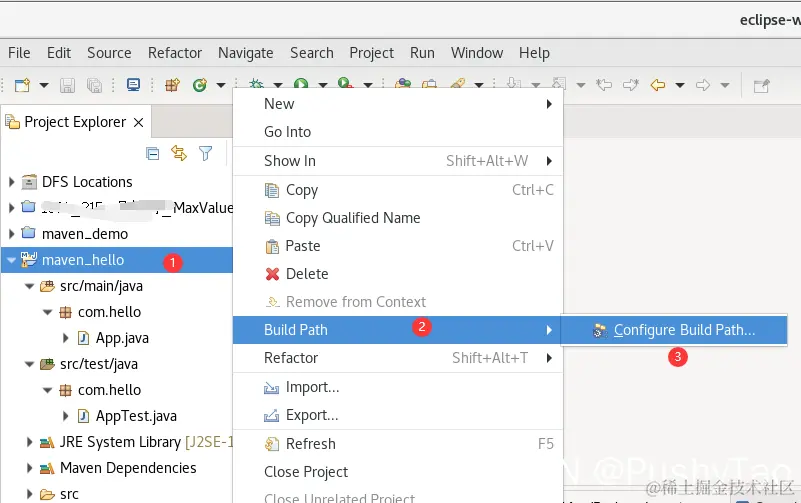Image resolution: width=801 pixels, height=503 pixels.
Task: Expand Maven Dependencies node
Action: pyautogui.click(x=29, y=468)
